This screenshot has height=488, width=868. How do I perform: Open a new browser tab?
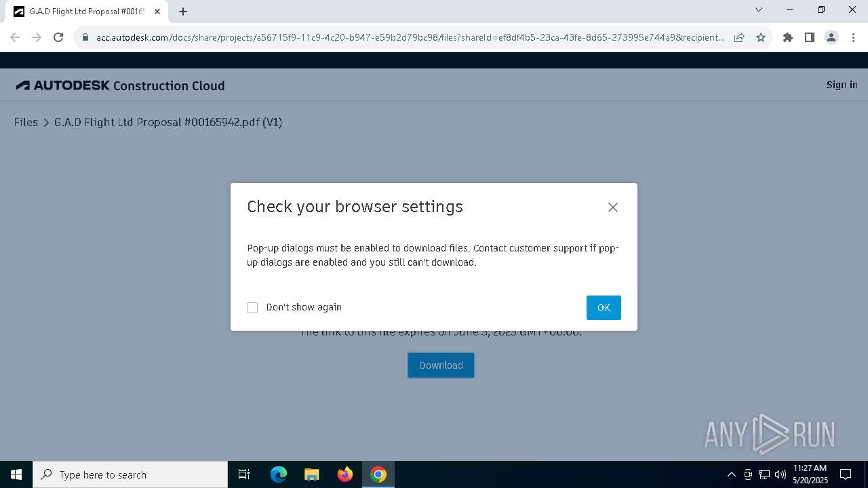183,12
